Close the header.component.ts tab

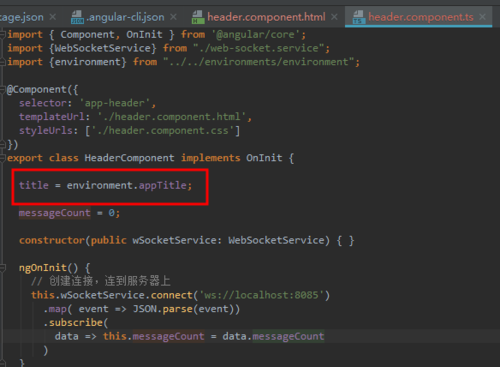click(482, 17)
